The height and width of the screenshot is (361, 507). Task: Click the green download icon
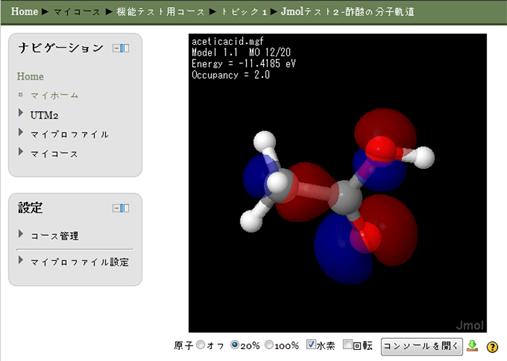[x=472, y=346]
